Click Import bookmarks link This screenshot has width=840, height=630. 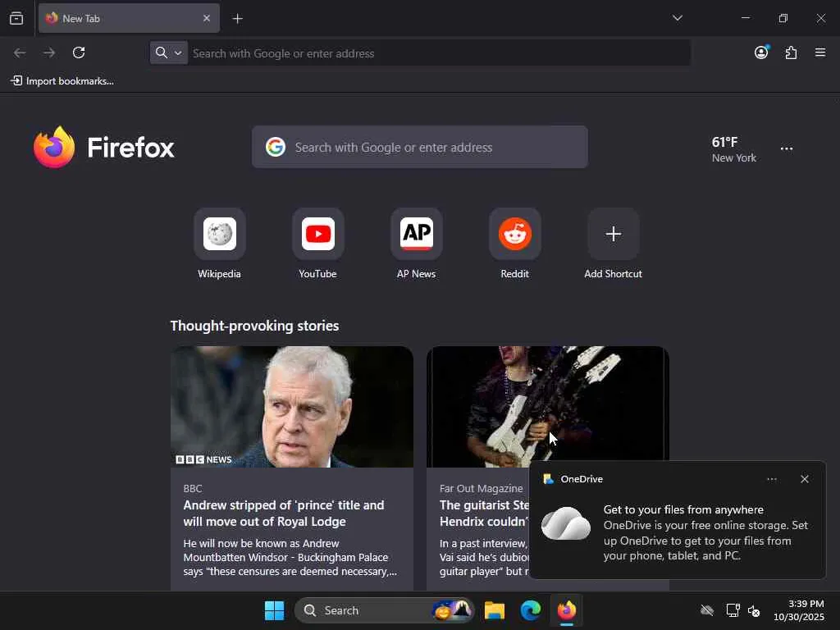(x=62, y=81)
